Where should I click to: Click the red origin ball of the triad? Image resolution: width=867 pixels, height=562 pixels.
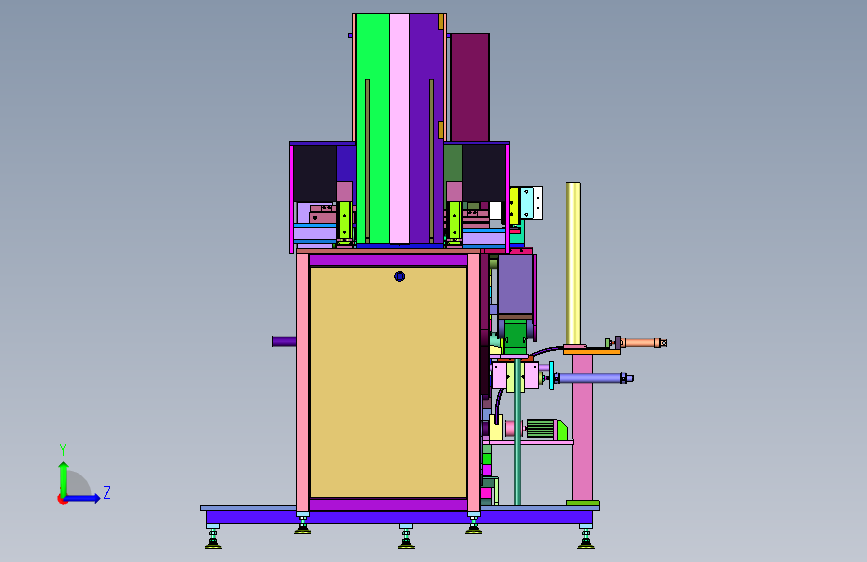[x=62, y=499]
